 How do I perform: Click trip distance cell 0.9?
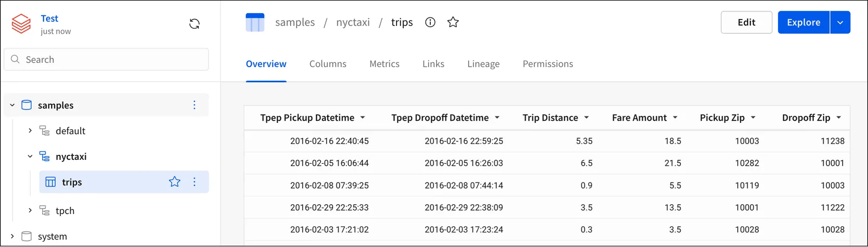coord(586,185)
